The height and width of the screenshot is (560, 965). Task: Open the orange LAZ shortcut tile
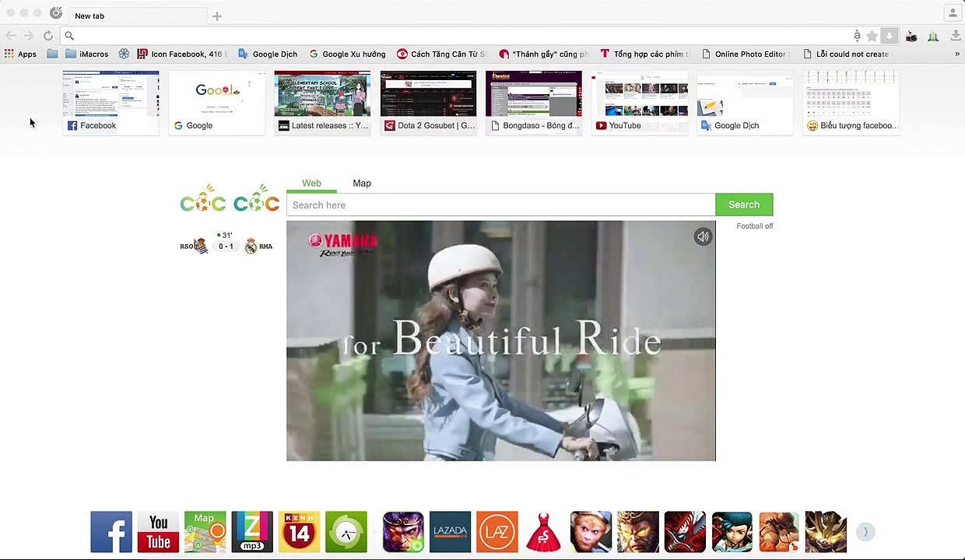497,532
